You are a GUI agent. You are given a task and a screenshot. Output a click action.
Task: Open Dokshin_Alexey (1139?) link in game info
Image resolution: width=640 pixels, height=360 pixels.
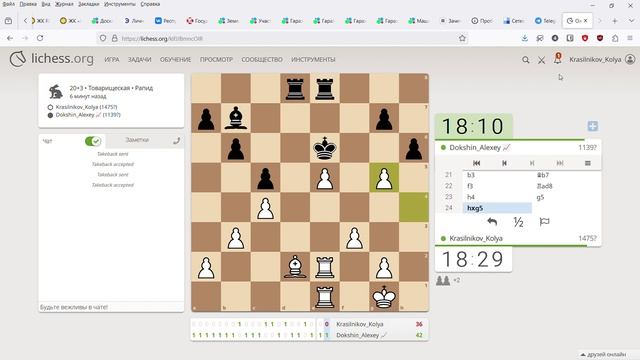point(88,115)
